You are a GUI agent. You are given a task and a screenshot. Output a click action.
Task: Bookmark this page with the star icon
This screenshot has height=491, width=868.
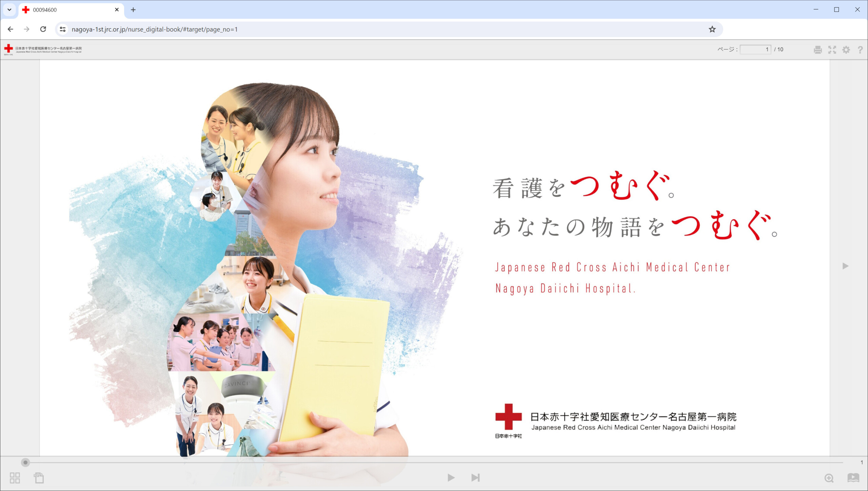[712, 29]
